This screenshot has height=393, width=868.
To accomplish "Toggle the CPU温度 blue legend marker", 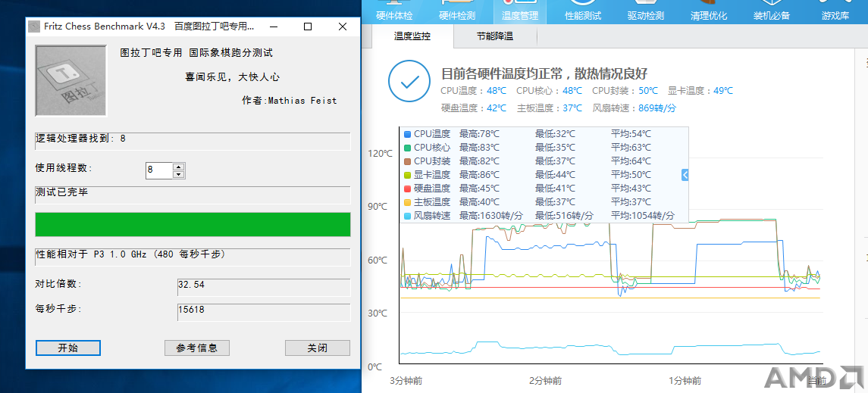I will [408, 134].
